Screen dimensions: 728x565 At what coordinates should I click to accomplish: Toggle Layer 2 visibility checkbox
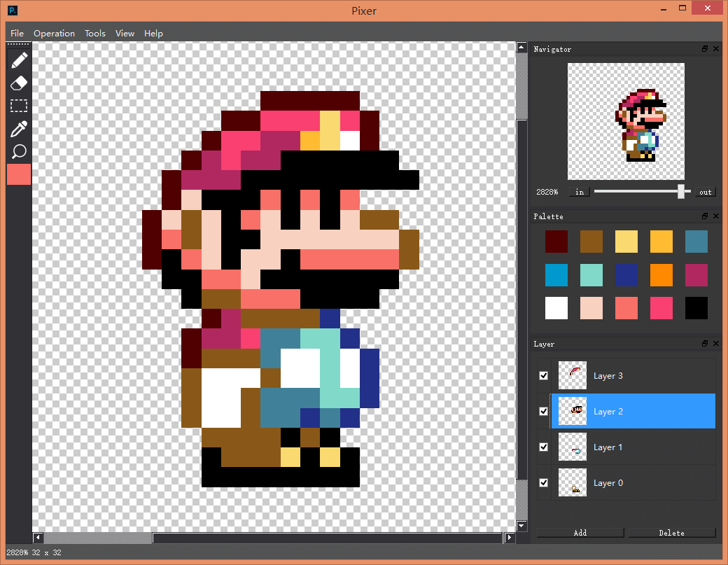tap(544, 412)
